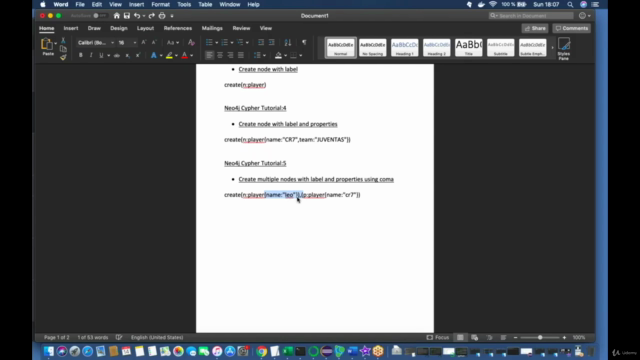Open Chrome from the Dock

[x=262, y=351]
